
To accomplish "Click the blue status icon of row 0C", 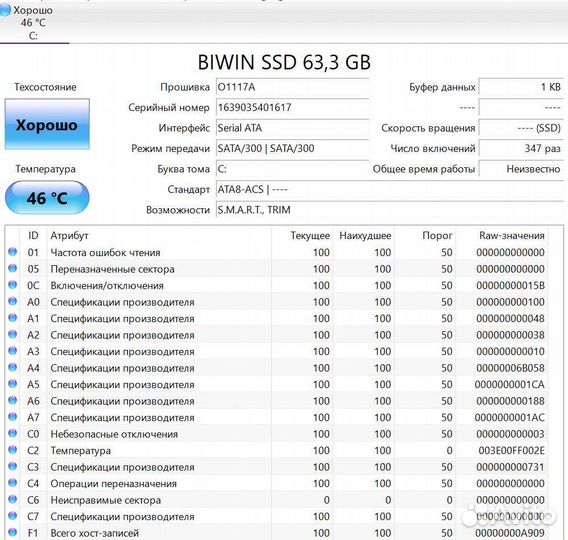I will click(x=13, y=285).
